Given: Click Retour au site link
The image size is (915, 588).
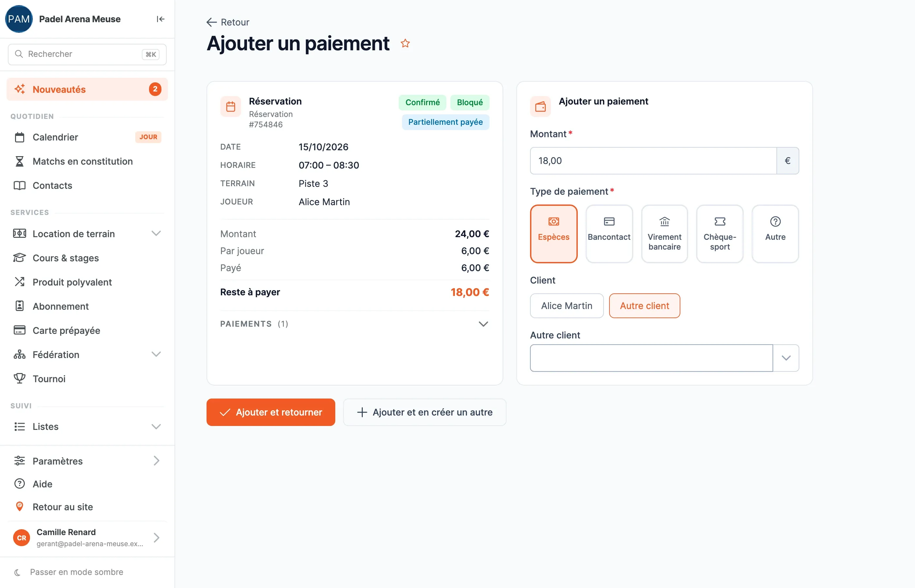Looking at the screenshot, I should (87, 507).
